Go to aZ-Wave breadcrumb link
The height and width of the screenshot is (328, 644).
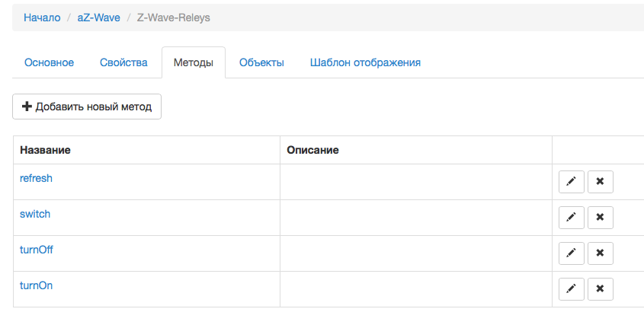(98, 18)
